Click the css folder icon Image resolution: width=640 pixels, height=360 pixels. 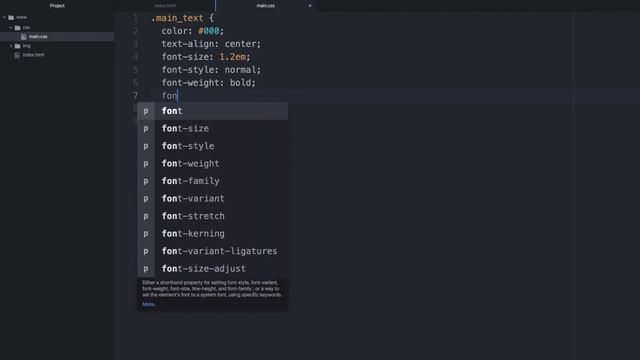(18, 28)
